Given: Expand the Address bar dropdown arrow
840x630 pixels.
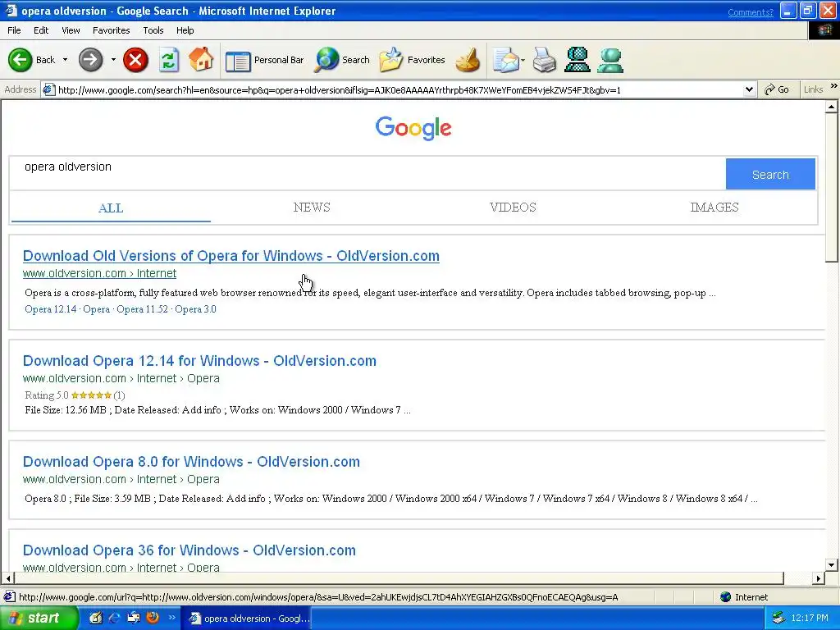Looking at the screenshot, I should (x=750, y=90).
